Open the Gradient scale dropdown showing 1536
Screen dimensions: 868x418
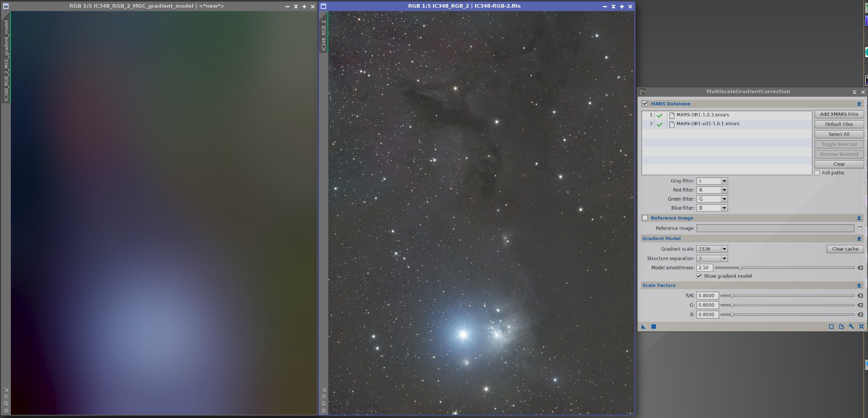712,249
